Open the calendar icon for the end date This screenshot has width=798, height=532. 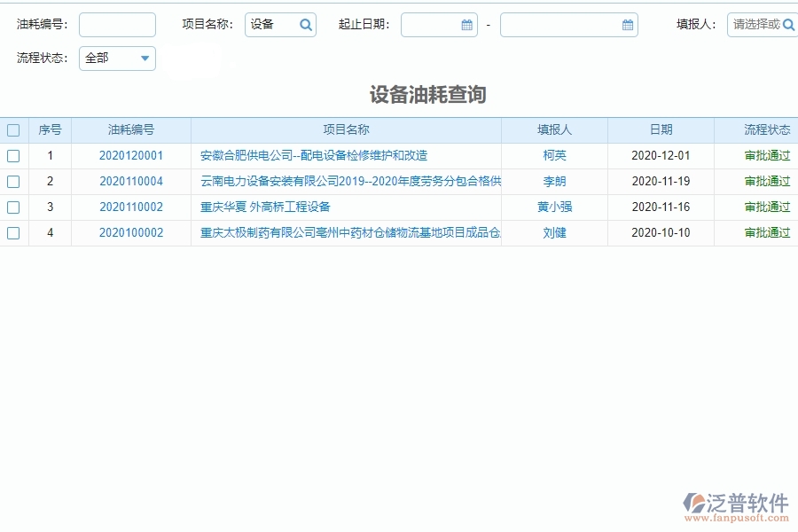tap(629, 25)
